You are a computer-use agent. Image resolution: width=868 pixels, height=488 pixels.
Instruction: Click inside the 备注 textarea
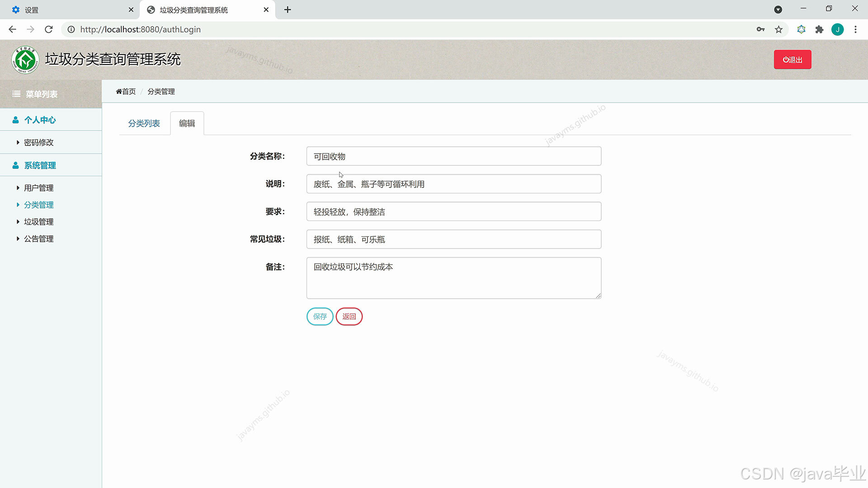454,278
